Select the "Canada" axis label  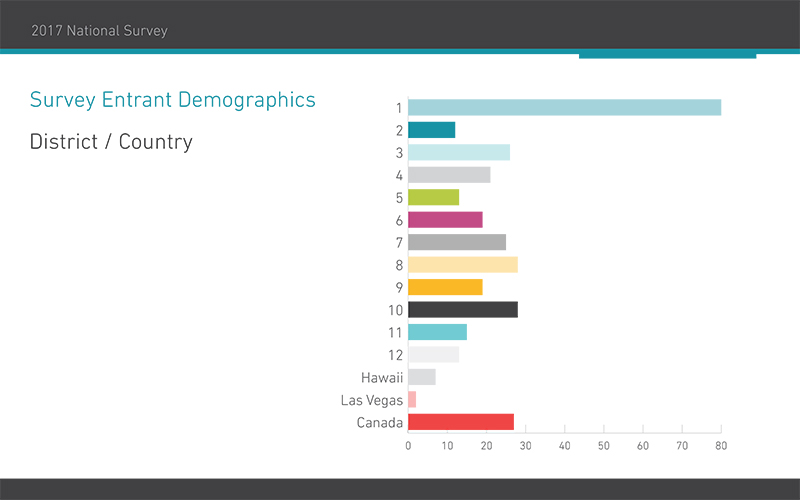point(379,422)
